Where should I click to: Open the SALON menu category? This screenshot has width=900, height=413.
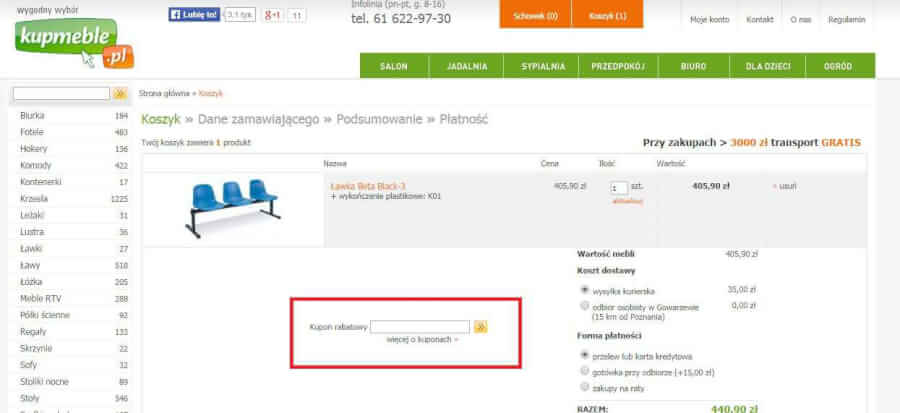pos(394,66)
